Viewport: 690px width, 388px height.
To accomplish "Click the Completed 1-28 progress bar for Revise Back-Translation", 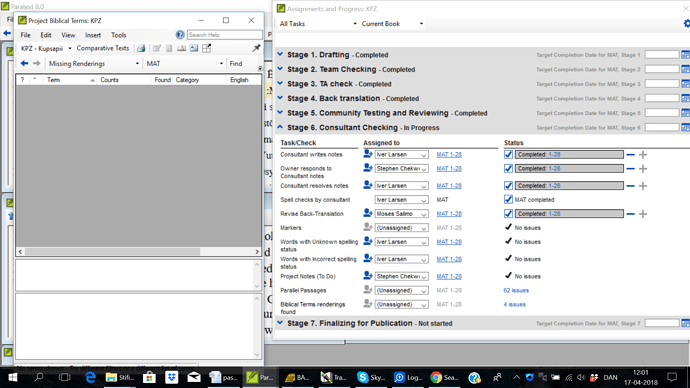I will coord(569,214).
